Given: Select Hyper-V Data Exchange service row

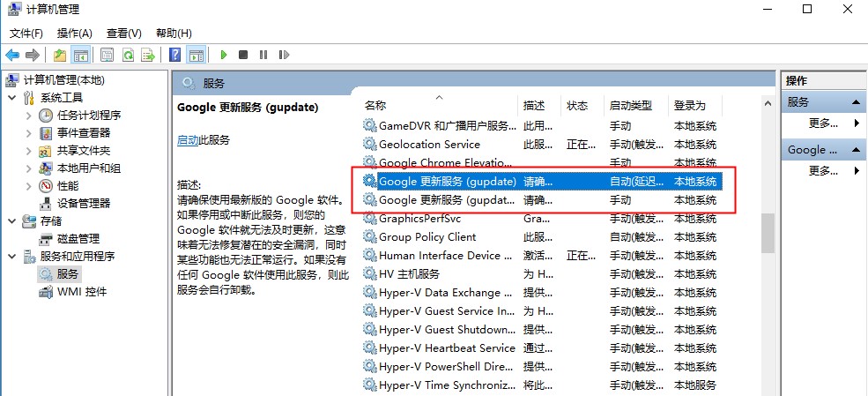Looking at the screenshot, I should [x=543, y=293].
